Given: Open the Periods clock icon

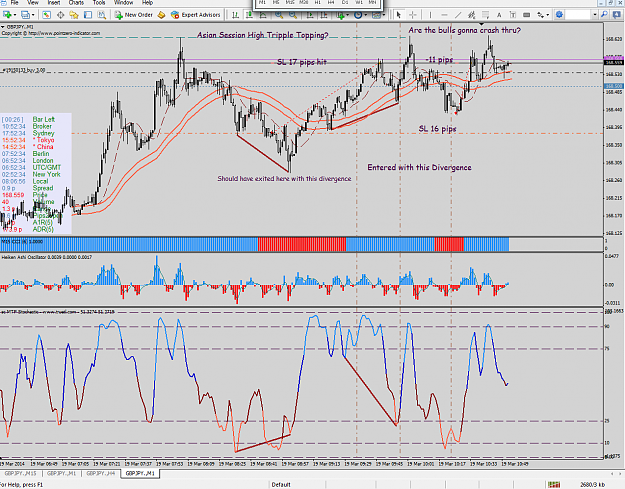Looking at the screenshot, I should [358, 15].
